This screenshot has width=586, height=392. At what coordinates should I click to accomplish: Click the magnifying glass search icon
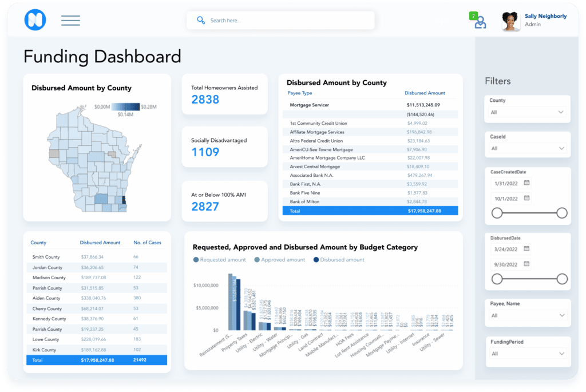pyautogui.click(x=201, y=19)
